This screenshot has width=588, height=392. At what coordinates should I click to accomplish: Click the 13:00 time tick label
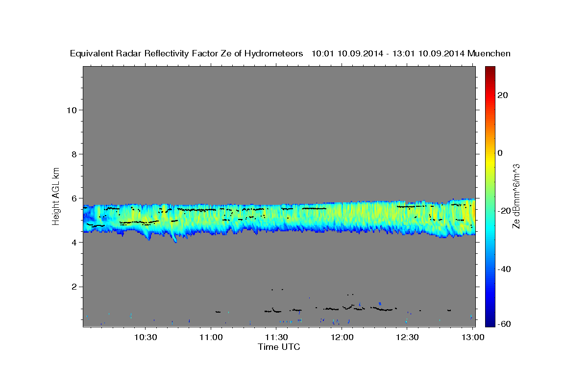click(472, 337)
